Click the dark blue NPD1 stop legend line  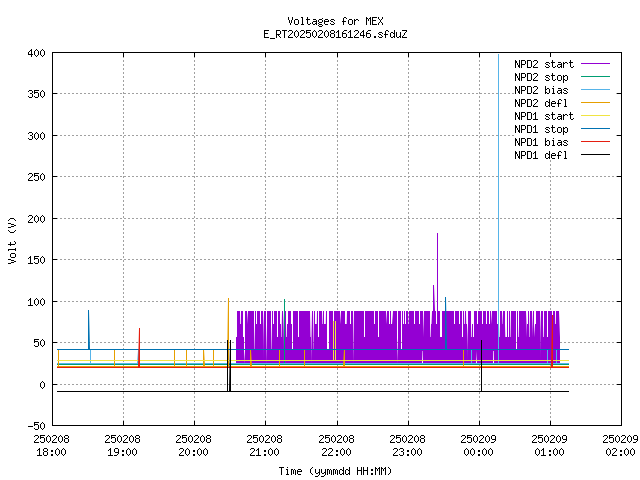point(595,129)
